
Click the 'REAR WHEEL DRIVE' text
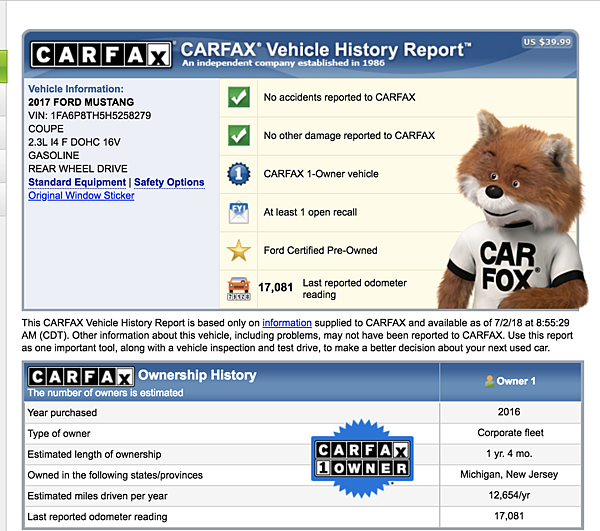point(78,169)
